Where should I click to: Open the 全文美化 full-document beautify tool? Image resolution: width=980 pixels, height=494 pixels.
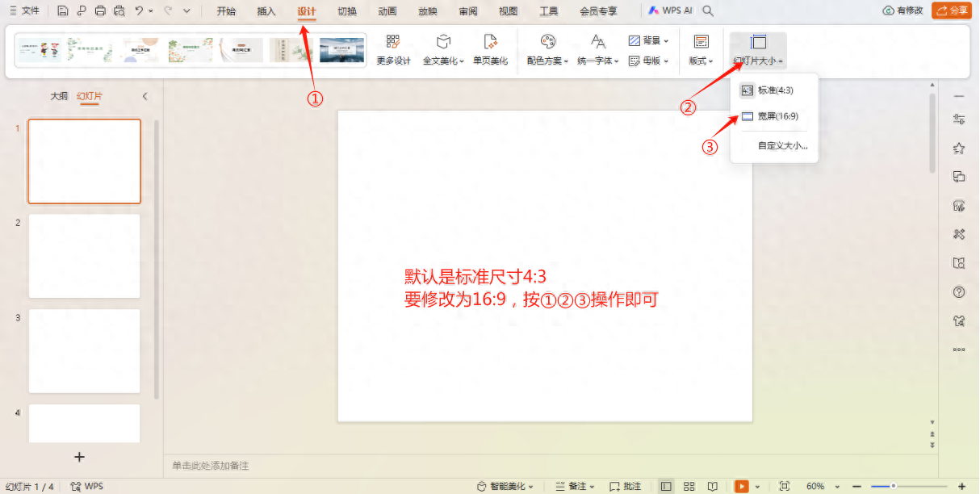point(442,49)
